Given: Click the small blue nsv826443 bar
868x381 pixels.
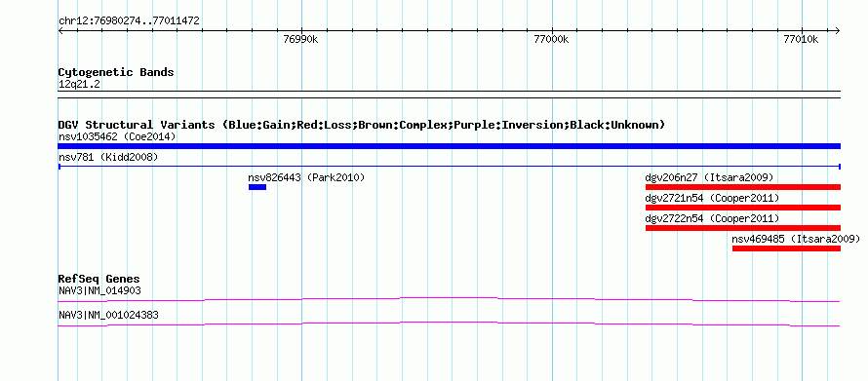Looking at the screenshot, I should [257, 187].
